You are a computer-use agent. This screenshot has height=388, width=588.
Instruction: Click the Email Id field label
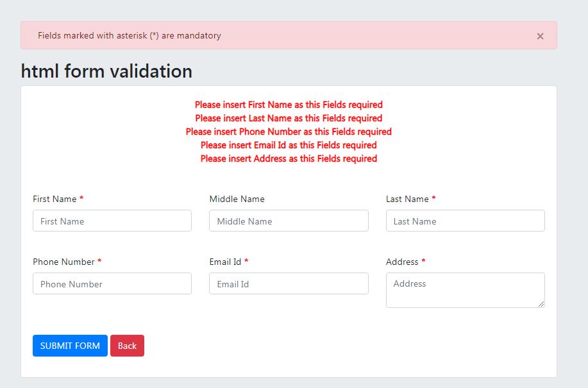coord(226,262)
